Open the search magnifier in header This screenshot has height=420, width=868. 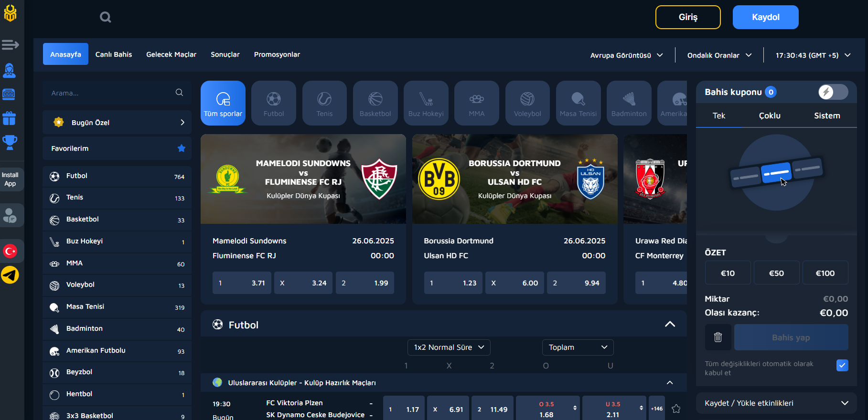tap(105, 18)
